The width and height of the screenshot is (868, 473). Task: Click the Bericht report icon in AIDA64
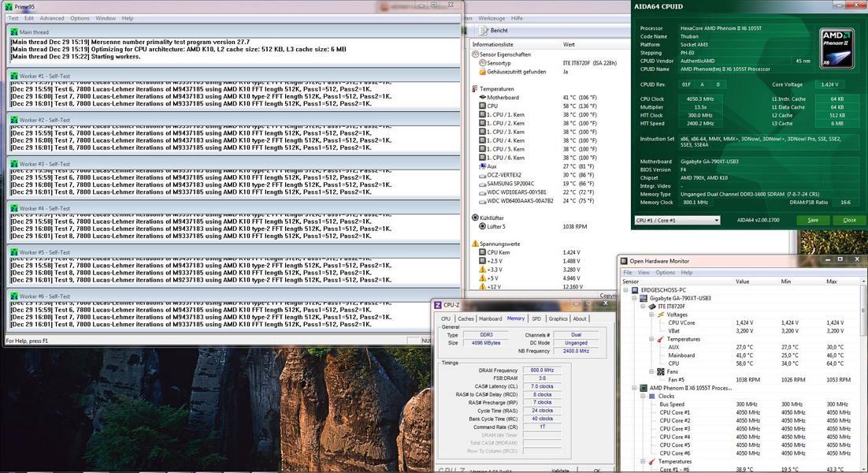pos(484,31)
